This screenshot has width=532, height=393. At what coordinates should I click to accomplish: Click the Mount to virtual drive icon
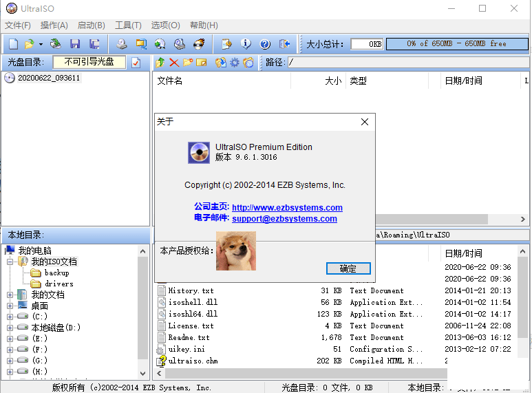(180, 44)
